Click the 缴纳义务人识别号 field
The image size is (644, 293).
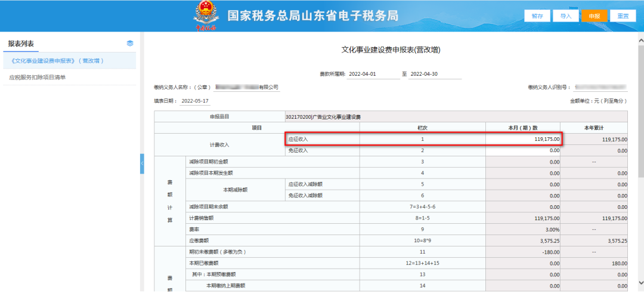tap(600, 87)
